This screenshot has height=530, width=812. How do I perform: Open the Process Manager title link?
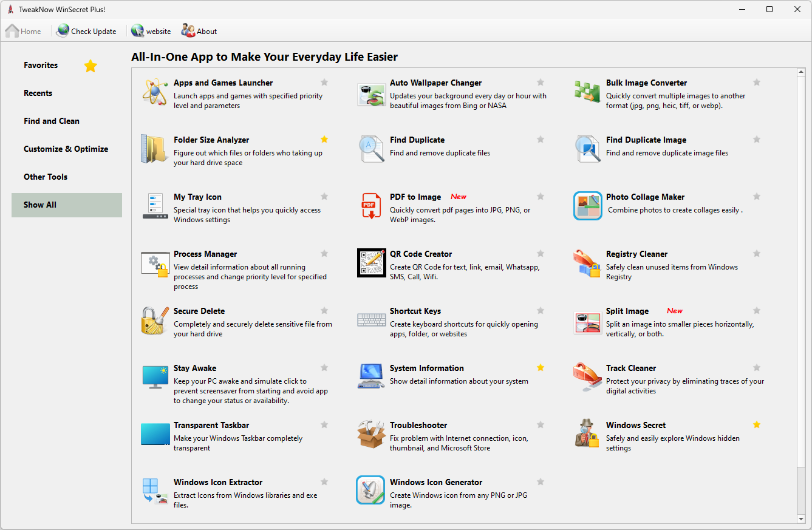[x=205, y=254]
